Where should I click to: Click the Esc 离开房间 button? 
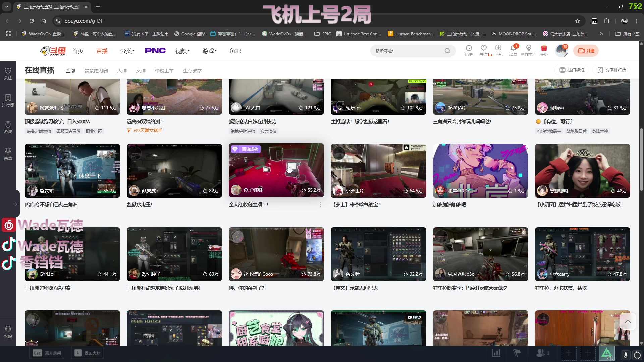47,353
